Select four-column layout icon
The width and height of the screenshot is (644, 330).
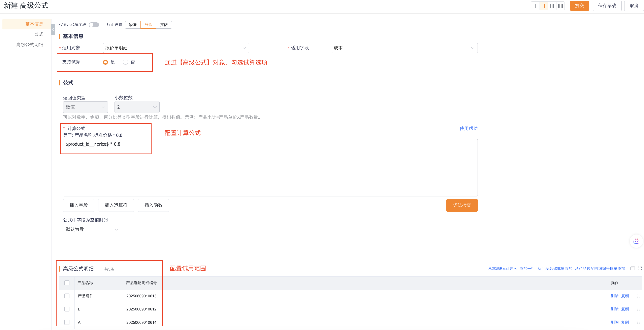(x=560, y=6)
